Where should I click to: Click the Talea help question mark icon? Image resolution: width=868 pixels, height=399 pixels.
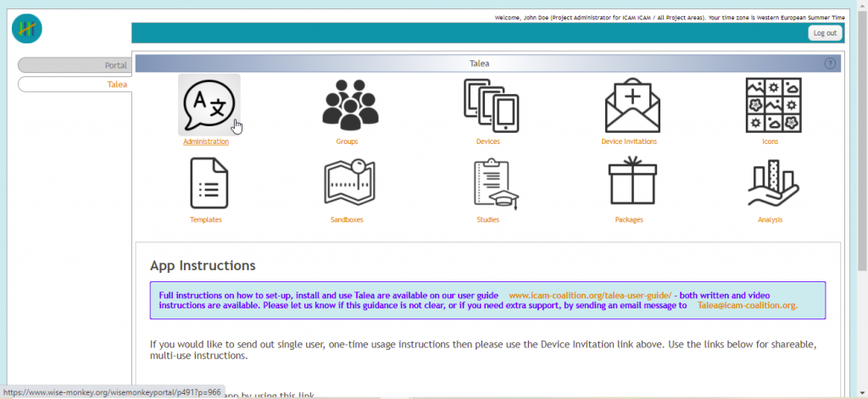pos(830,64)
